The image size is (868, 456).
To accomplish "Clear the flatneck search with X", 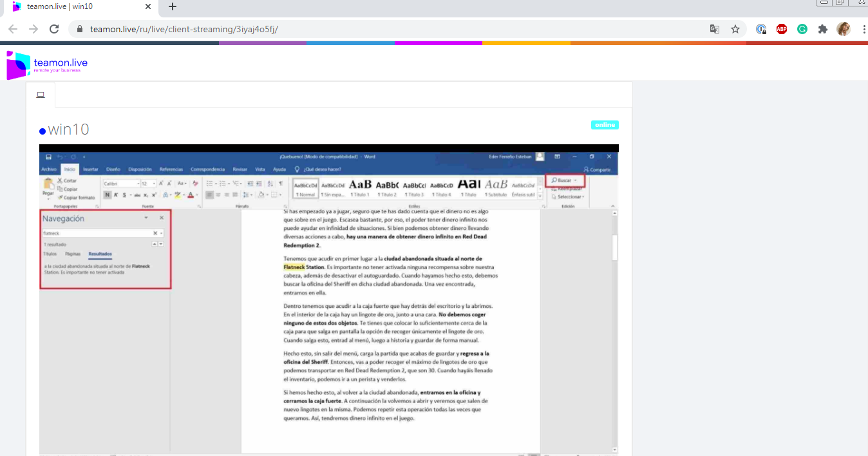I will pyautogui.click(x=155, y=233).
